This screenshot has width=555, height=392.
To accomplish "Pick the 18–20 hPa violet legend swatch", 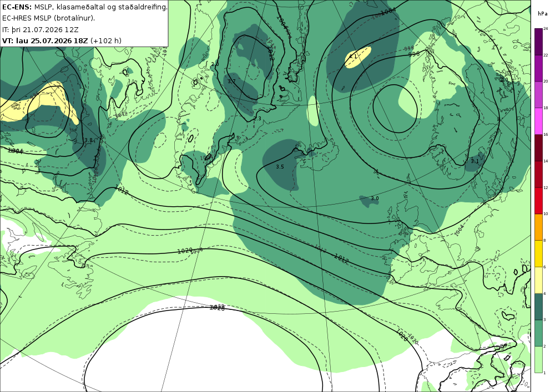I will [538, 95].
